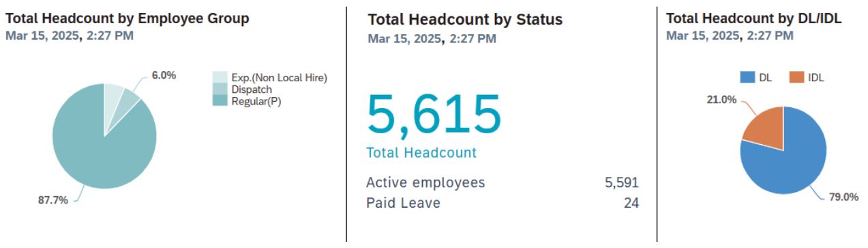Open Total Headcount by Employee Group title
The width and height of the screenshot is (868, 248).
pos(128,18)
